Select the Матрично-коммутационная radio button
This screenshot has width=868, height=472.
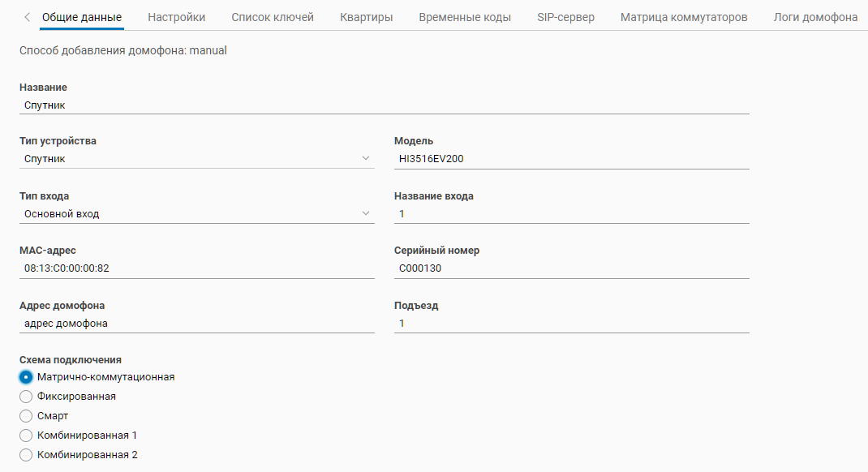[x=26, y=377]
